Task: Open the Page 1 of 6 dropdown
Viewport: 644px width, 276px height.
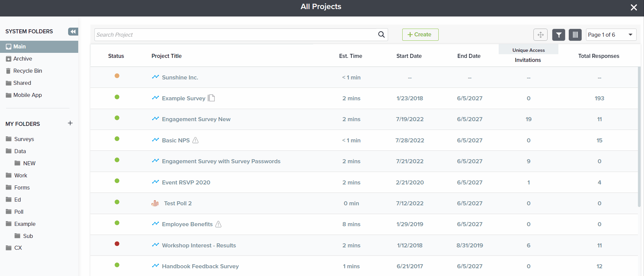Action: coord(611,35)
